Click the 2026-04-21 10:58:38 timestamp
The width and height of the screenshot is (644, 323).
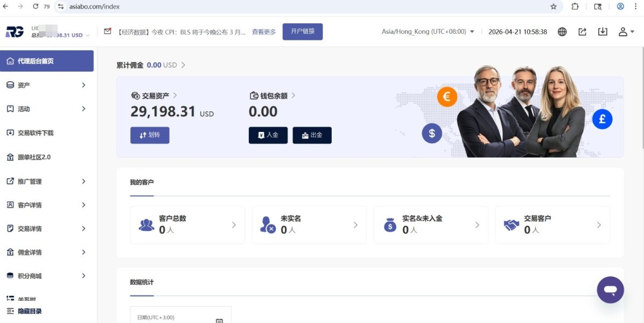(x=517, y=32)
